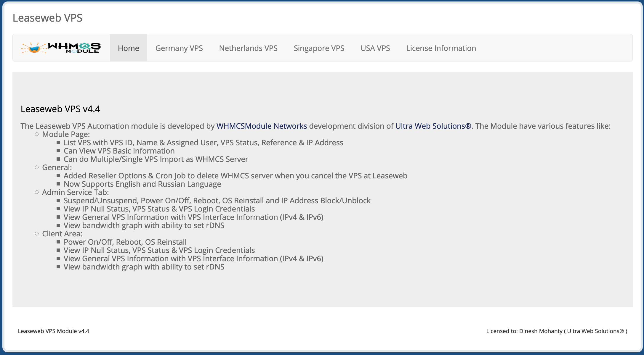Click the Leaseweb VPS Module v4.4 footer text
The width and height of the screenshot is (644, 355).
pyautogui.click(x=54, y=331)
